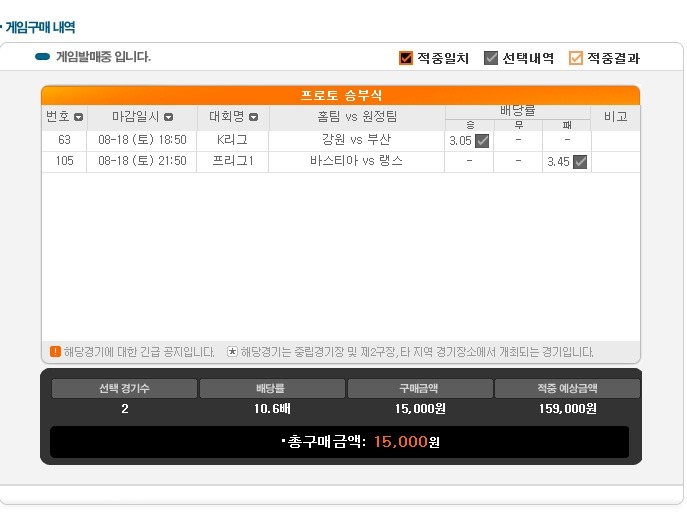687x513 pixels.
Task: Click the 선택 경기수 summary header
Action: (x=124, y=388)
